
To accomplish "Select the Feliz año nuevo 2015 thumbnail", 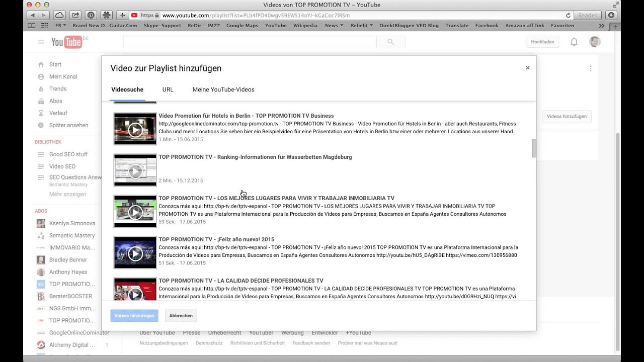I will [135, 253].
